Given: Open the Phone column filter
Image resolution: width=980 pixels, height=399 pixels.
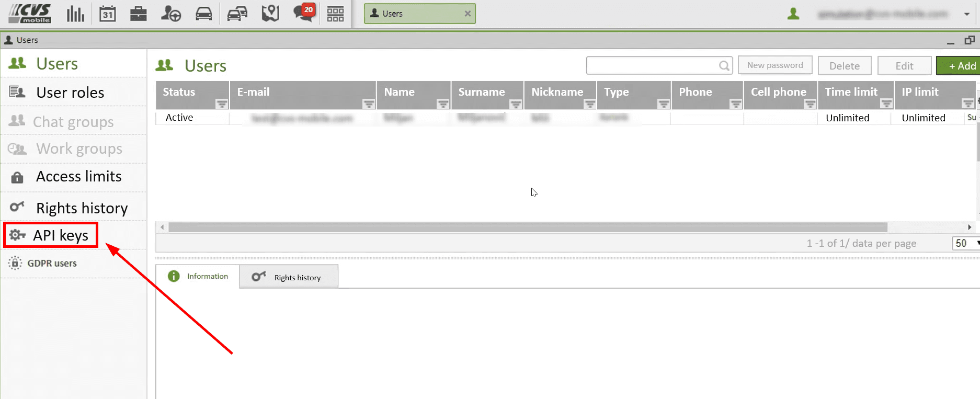Looking at the screenshot, I should [736, 104].
